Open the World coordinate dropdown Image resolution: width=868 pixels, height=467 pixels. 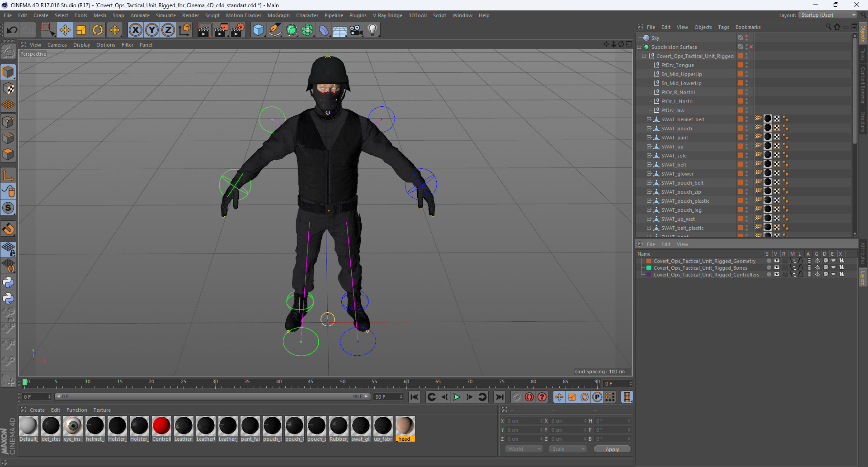524,449
